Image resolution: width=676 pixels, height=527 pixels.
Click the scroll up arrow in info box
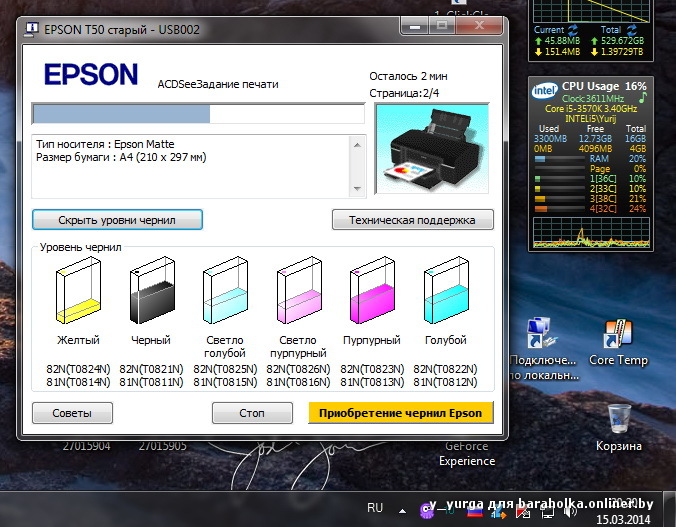[x=357, y=145]
